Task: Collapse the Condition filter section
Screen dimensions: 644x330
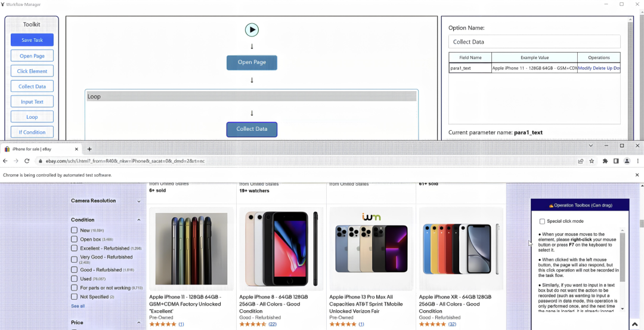Action: (x=139, y=220)
